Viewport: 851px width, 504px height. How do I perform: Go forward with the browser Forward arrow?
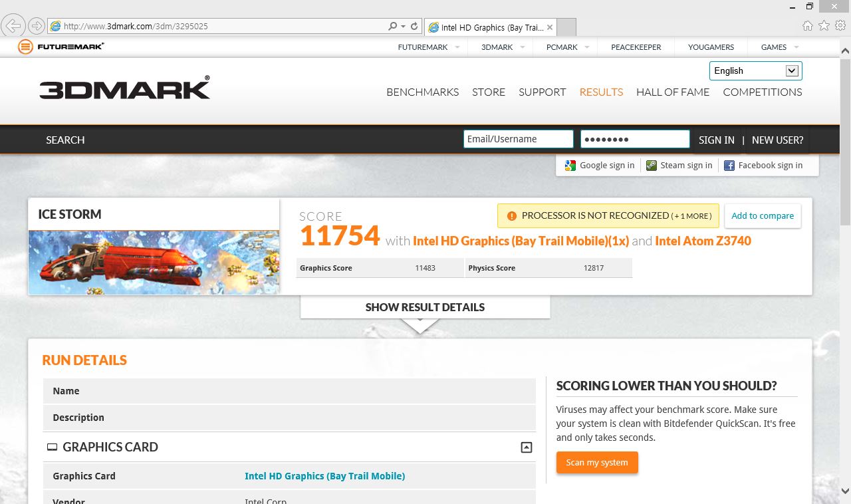pos(36,26)
